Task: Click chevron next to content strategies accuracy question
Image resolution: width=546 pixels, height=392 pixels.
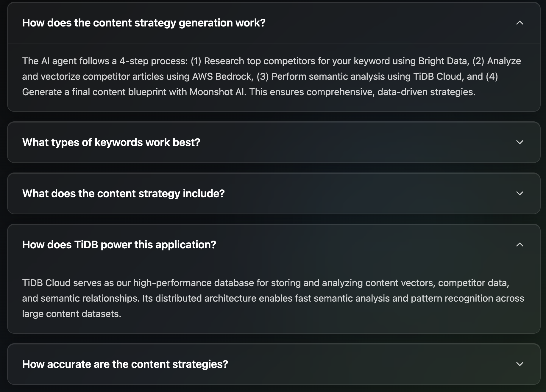Action: [520, 364]
